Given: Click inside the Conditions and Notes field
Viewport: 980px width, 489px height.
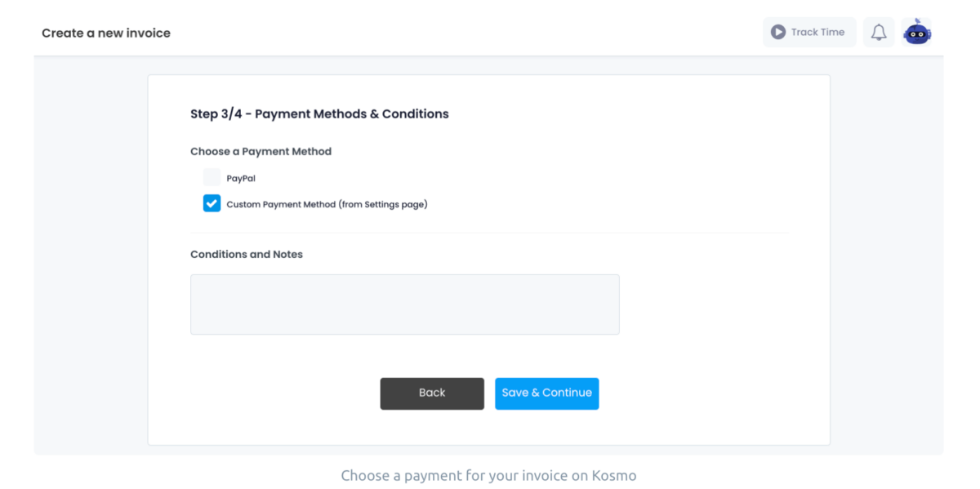Looking at the screenshot, I should (x=404, y=303).
